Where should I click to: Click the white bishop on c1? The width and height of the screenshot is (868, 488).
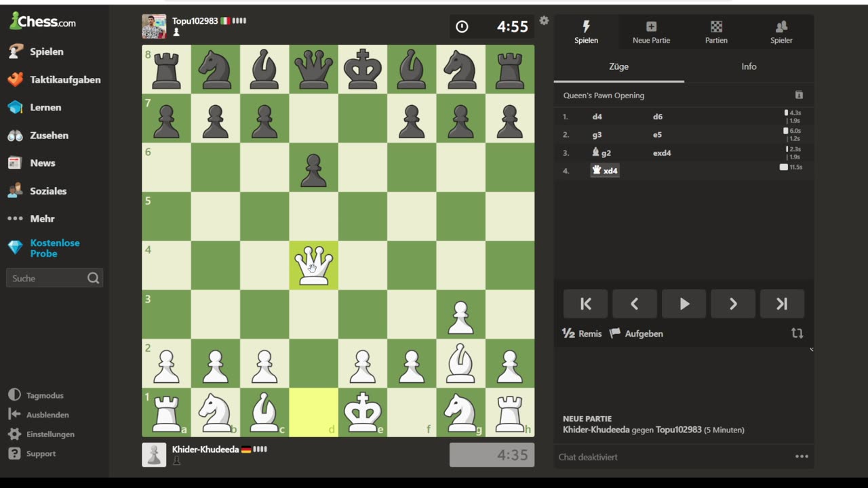pos(264,412)
